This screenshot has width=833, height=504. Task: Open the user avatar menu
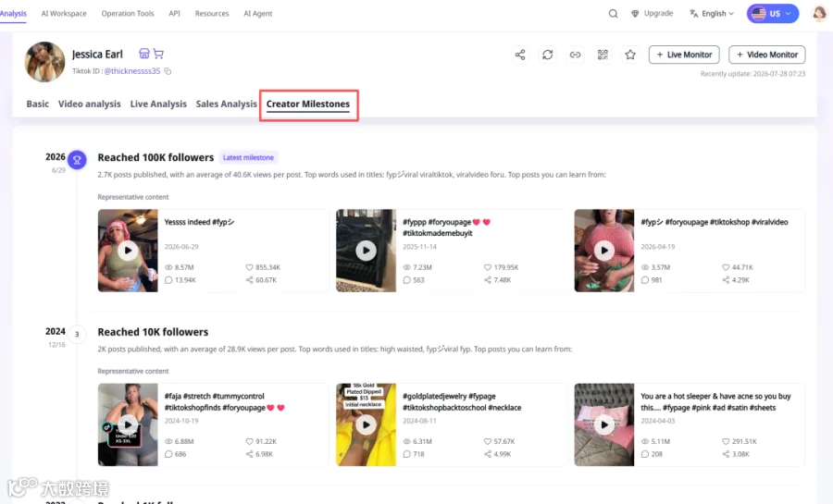point(819,13)
